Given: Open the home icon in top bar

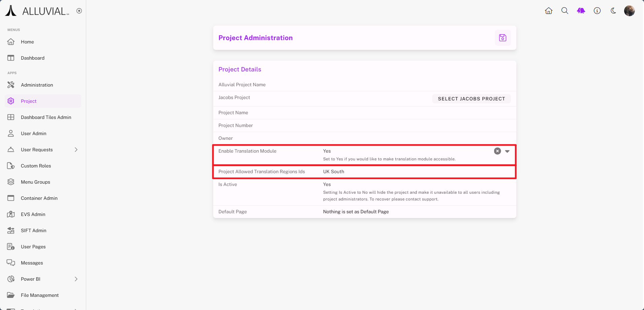Looking at the screenshot, I should (549, 11).
